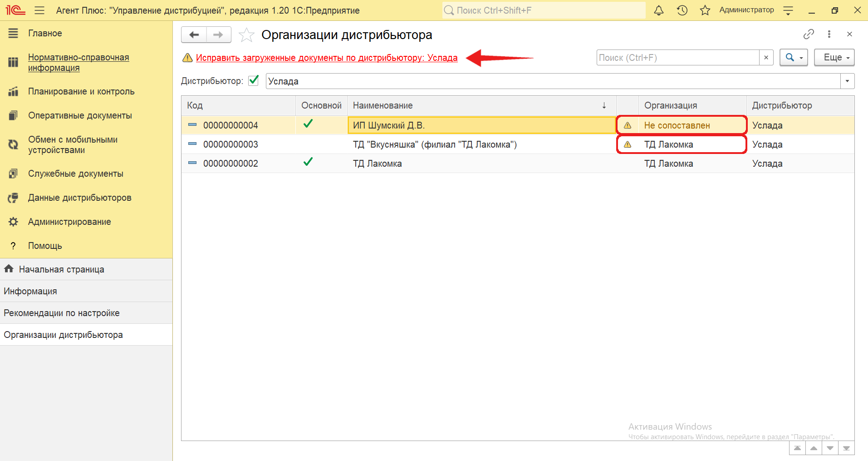Close the Организации дистрибьютора form
The image size is (868, 461).
(x=849, y=34)
